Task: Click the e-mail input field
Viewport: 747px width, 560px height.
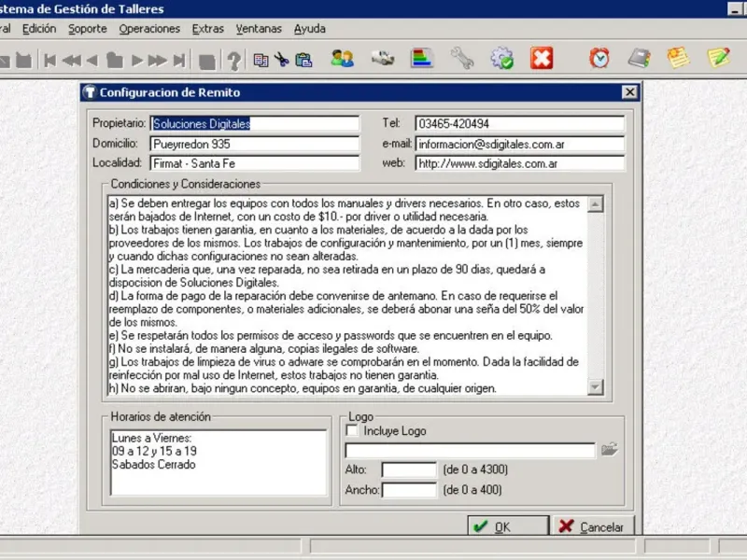Action: coord(519,144)
